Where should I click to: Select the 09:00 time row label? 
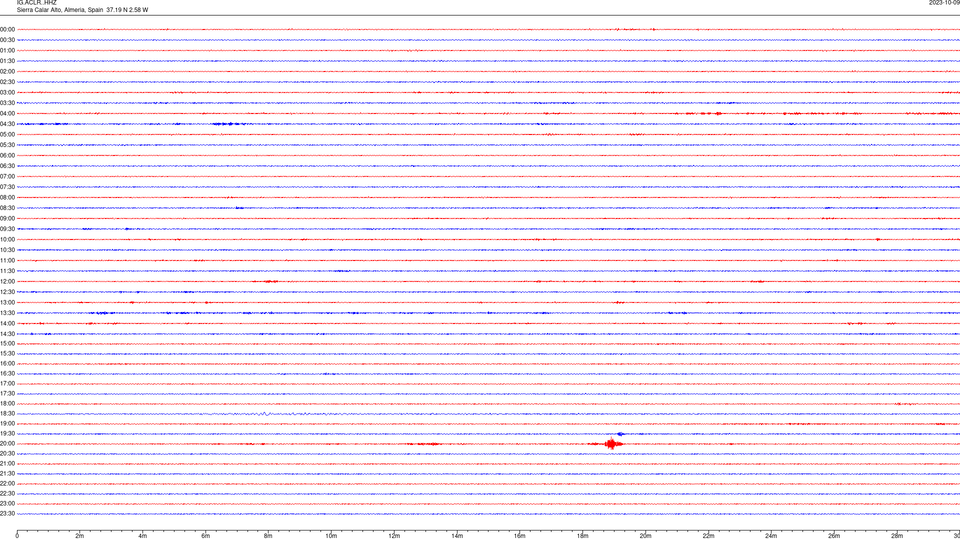7,219
